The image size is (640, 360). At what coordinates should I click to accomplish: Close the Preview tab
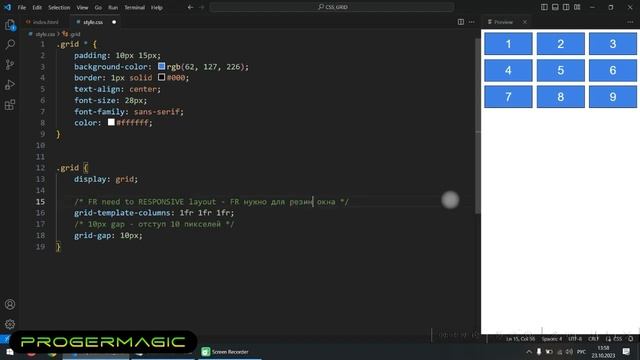tap(525, 22)
